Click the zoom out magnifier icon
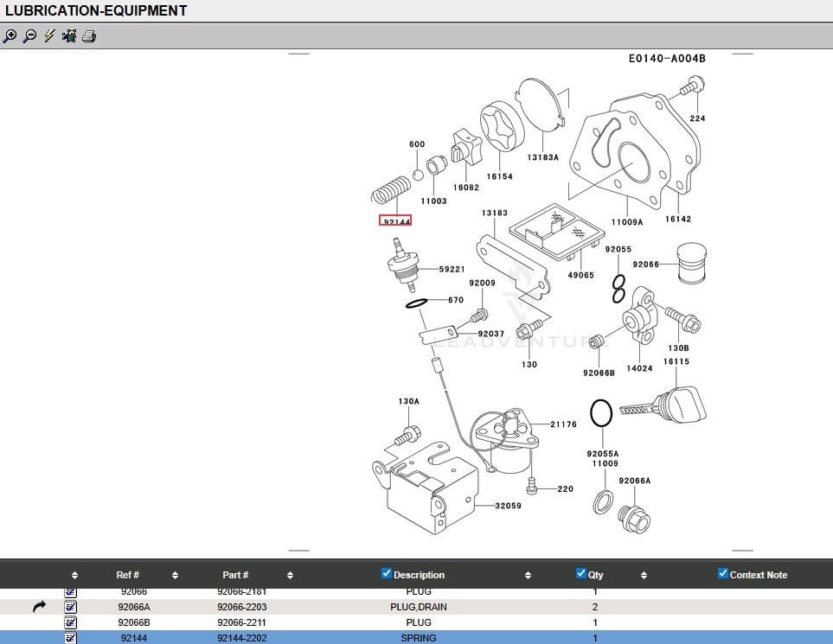The width and height of the screenshot is (833, 644). tap(29, 36)
